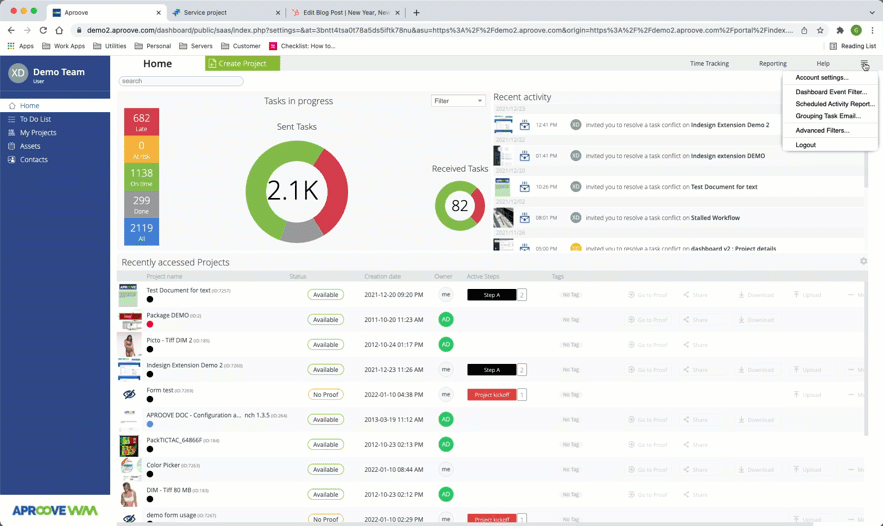Screen dimensions: 883x526
Task: Click the blue 2119 All tile
Action: pyautogui.click(x=141, y=231)
